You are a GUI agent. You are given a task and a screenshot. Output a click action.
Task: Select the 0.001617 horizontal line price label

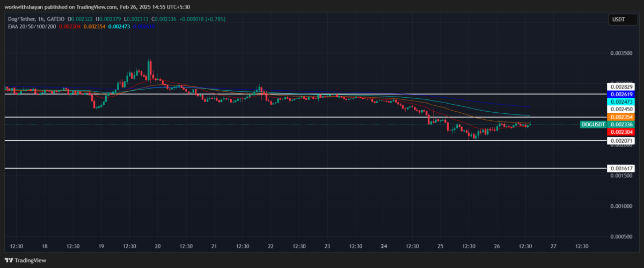click(619, 169)
